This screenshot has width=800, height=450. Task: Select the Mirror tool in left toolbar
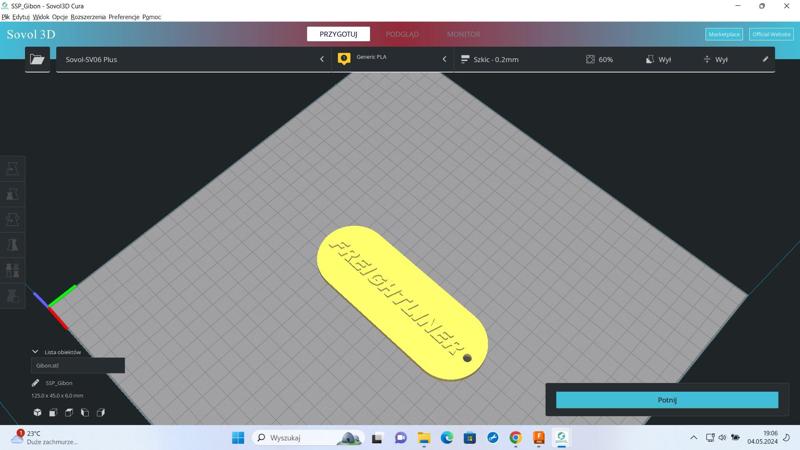(x=13, y=245)
